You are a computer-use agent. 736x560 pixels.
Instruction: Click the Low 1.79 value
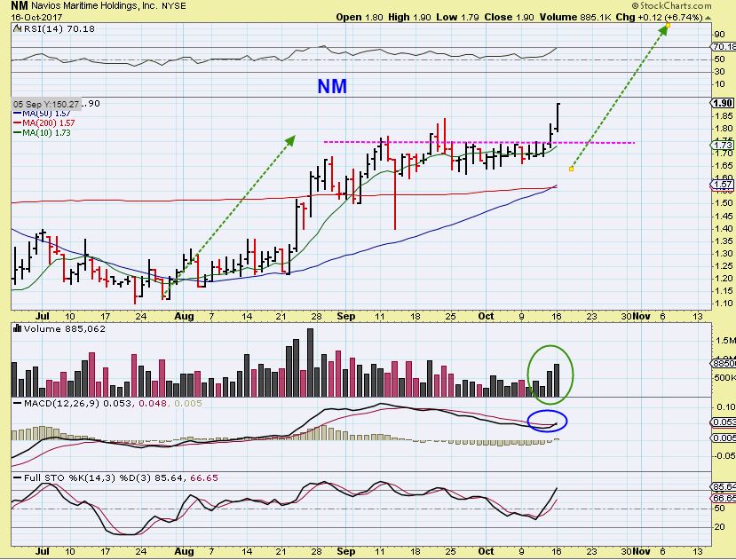(457, 18)
